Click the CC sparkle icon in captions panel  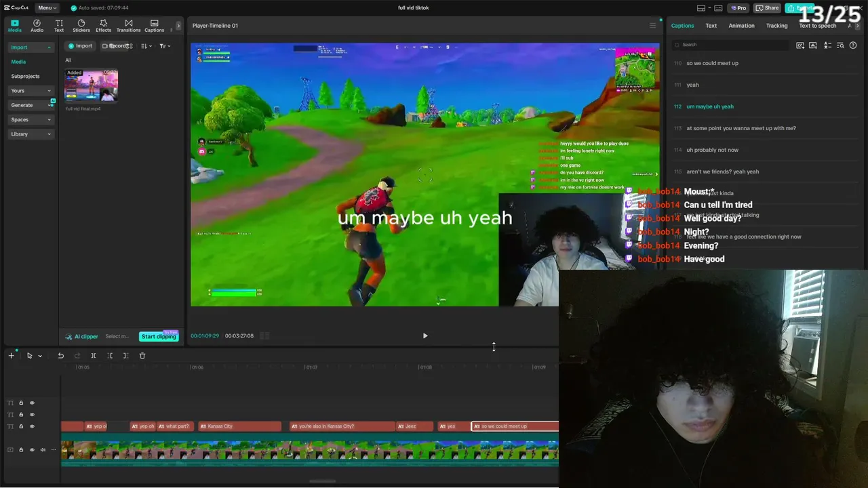coord(800,45)
